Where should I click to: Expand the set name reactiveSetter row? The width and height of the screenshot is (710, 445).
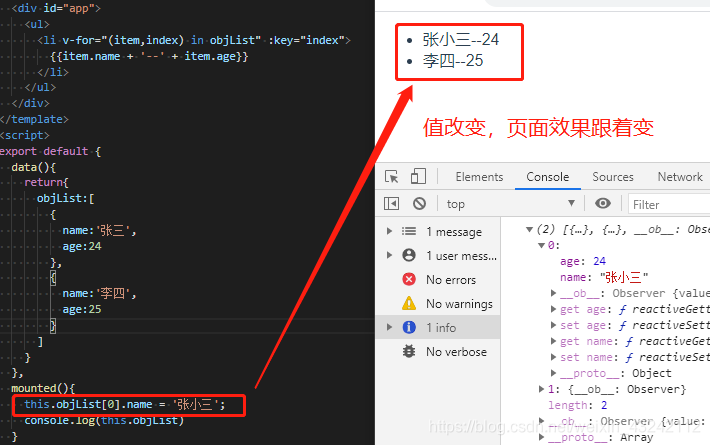pyautogui.click(x=553, y=357)
